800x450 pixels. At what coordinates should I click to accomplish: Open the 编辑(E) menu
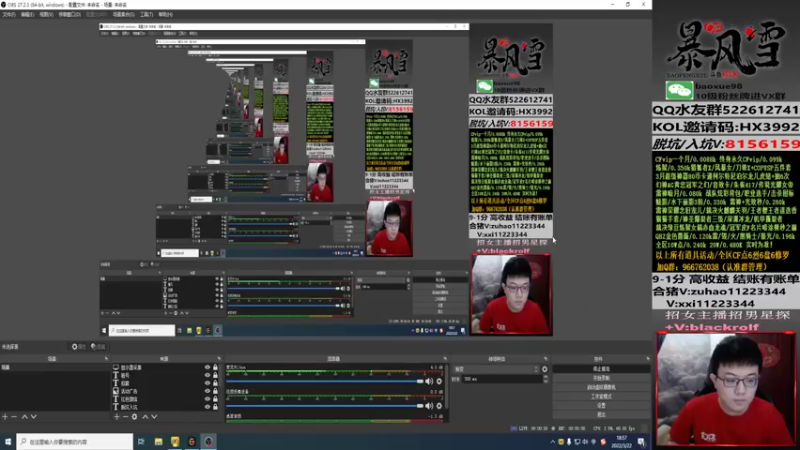click(27, 15)
